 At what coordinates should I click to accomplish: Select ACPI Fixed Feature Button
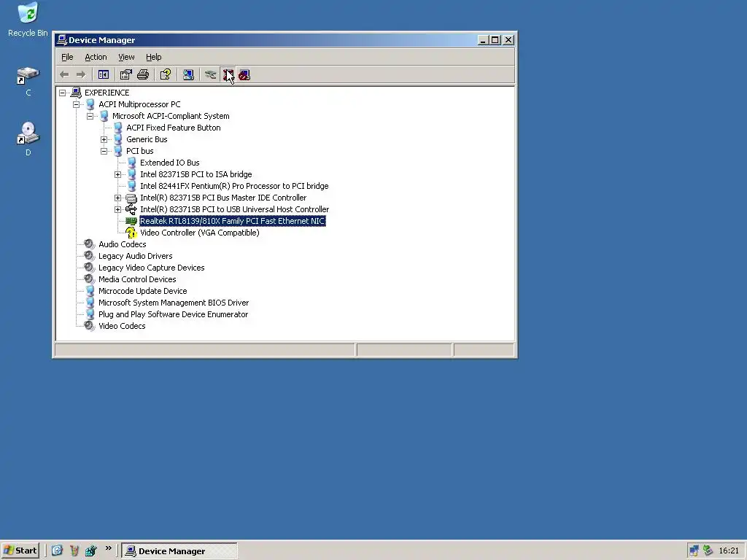tap(174, 128)
